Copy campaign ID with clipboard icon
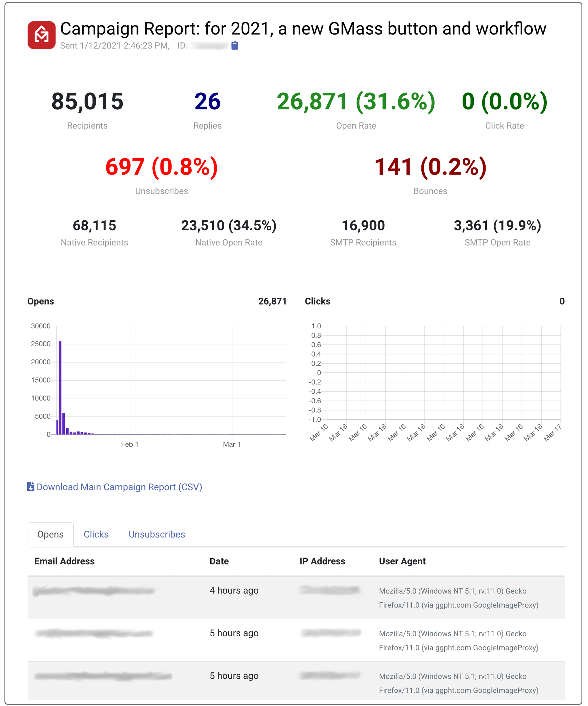This screenshot has width=588, height=706. pos(235,45)
